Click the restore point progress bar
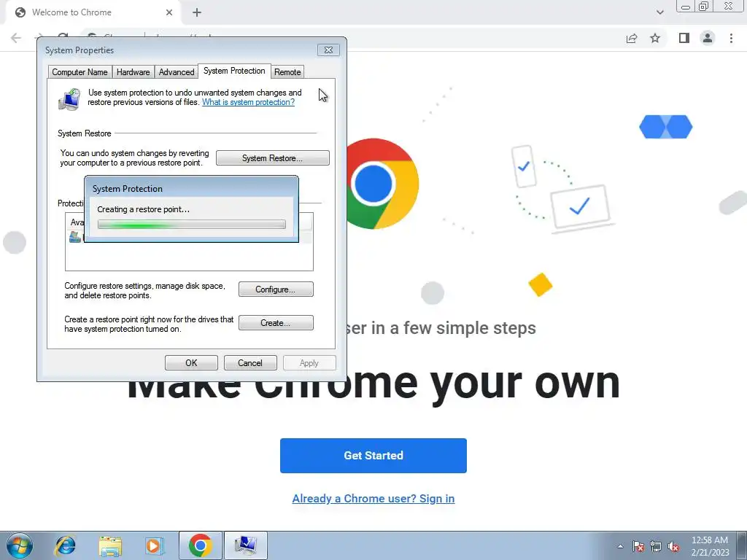This screenshot has width=747, height=560. coord(192,225)
